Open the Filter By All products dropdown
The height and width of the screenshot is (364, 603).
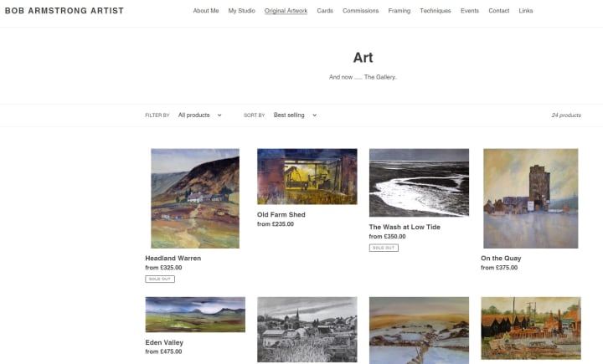200,115
